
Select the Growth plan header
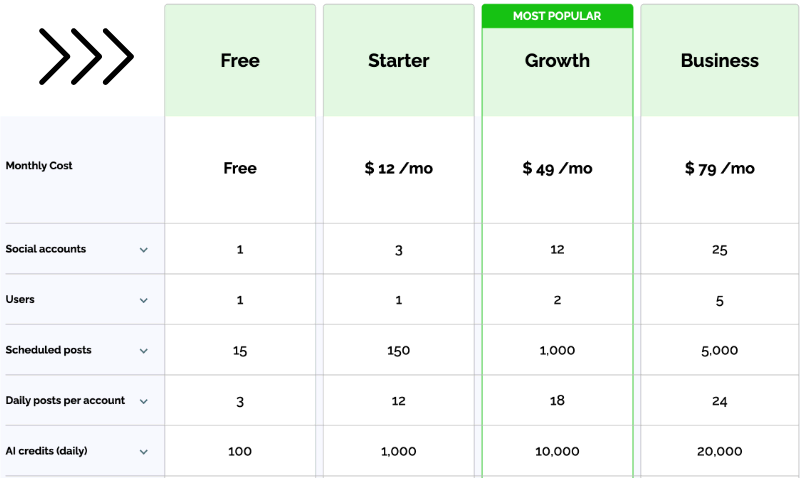tap(557, 61)
